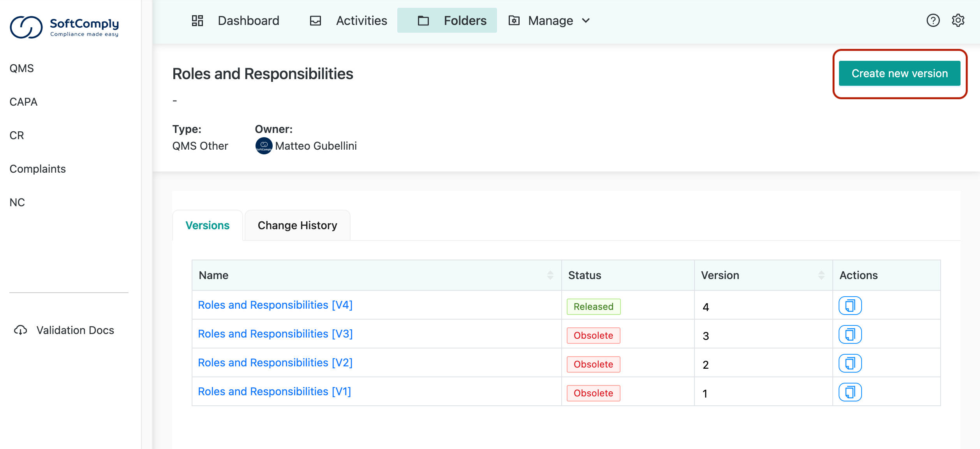
Task: Click the copy icon for V3 row
Action: coord(850,334)
